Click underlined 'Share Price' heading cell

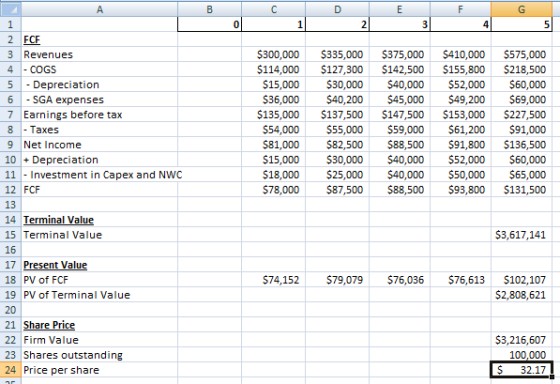point(100,325)
